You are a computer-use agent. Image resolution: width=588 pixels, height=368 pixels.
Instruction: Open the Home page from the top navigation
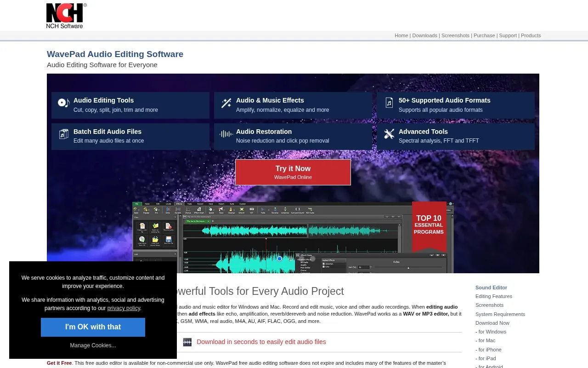click(x=401, y=35)
